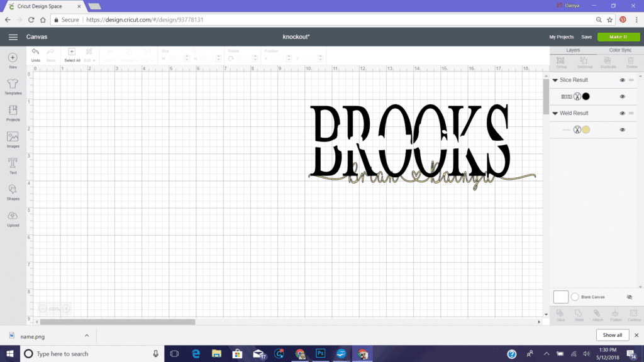Click Show all downloads
644x362 pixels.
[613, 336]
